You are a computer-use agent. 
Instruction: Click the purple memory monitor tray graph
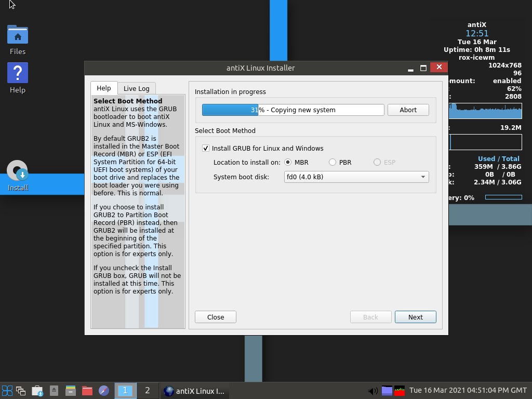(x=387, y=391)
